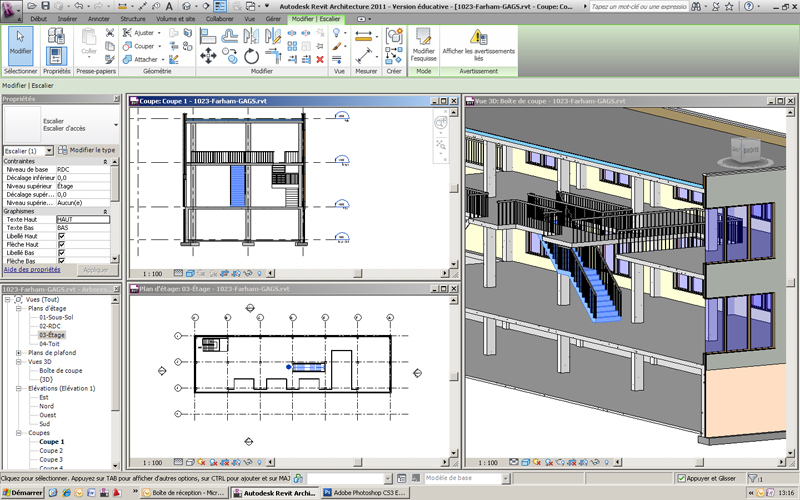800x500 pixels.
Task: Click the Texte Haut value field
Action: coord(83,219)
